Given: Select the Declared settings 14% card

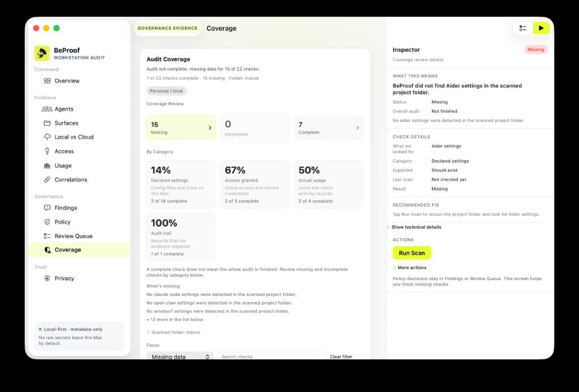Looking at the screenshot, I should [181, 184].
